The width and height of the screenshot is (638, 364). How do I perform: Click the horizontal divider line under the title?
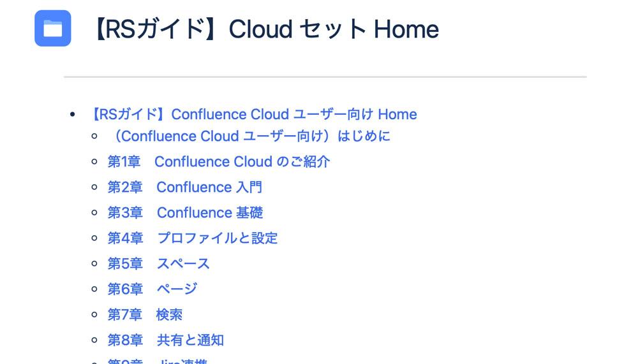pos(325,76)
